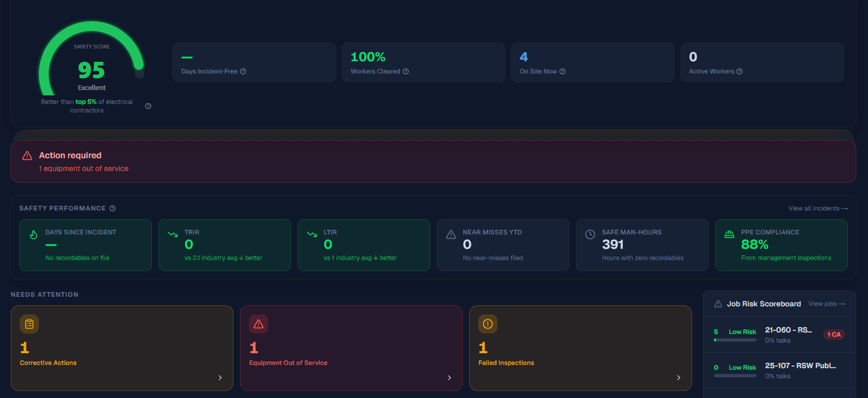Follow View jobs link
This screenshot has height=398, width=868.
[827, 304]
